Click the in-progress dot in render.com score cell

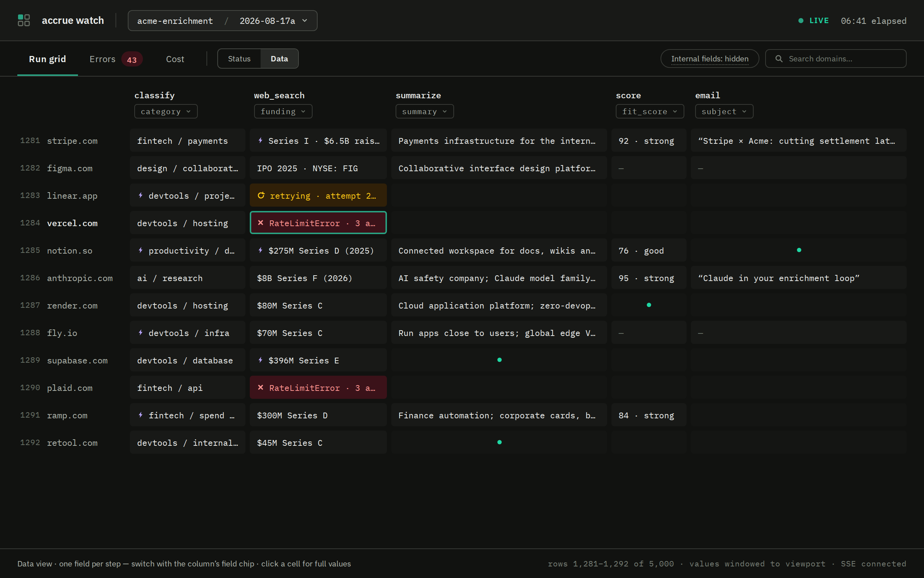click(x=649, y=305)
